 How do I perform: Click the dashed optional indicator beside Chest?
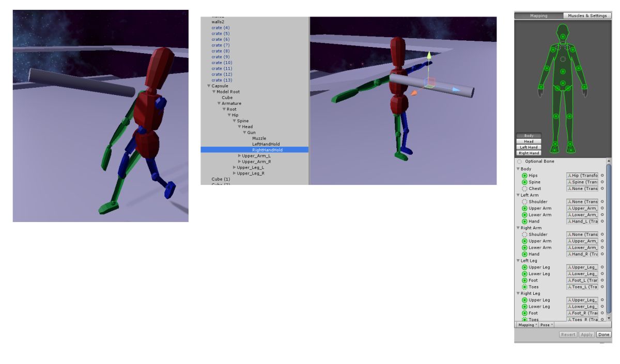(524, 188)
